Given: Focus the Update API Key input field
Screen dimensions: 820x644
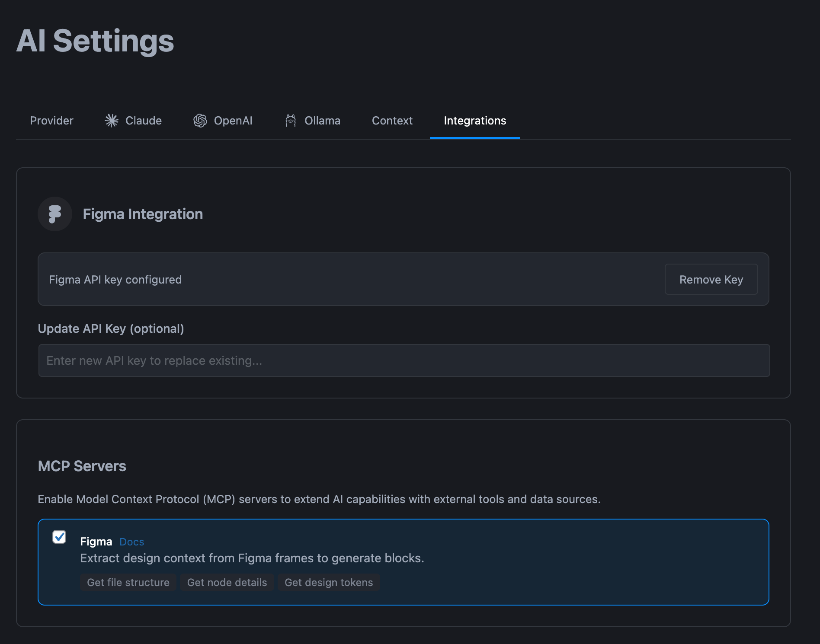Looking at the screenshot, I should click(404, 360).
